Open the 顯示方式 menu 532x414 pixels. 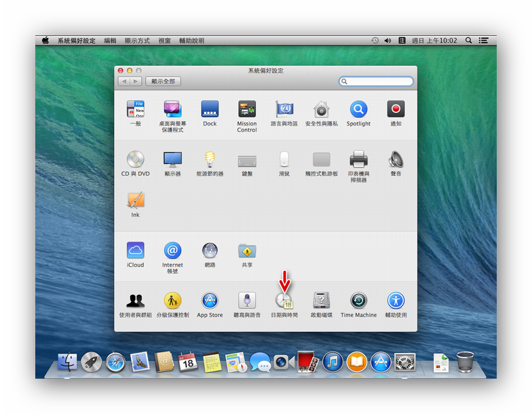(x=137, y=41)
